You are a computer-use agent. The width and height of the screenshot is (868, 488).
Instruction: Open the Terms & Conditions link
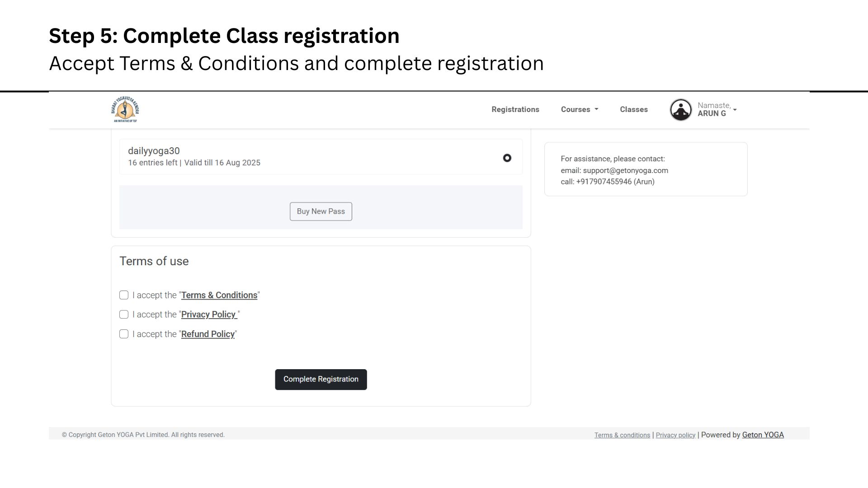[x=219, y=295]
